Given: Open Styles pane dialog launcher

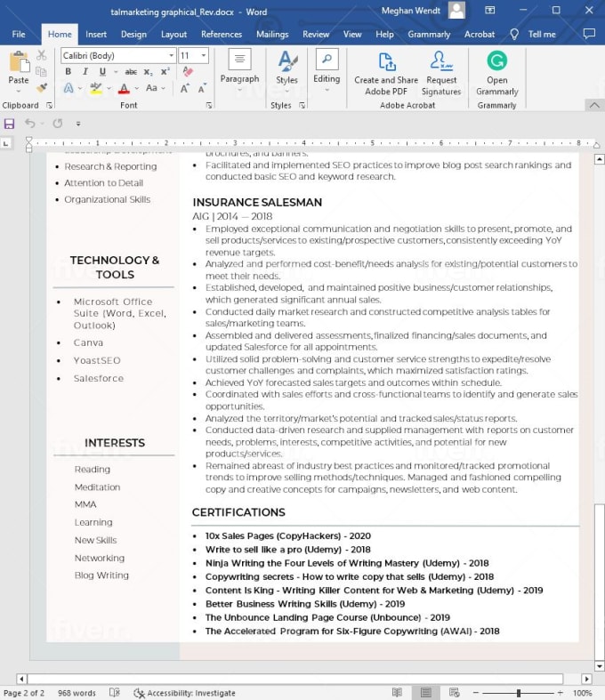Looking at the screenshot, I should pos(302,105).
